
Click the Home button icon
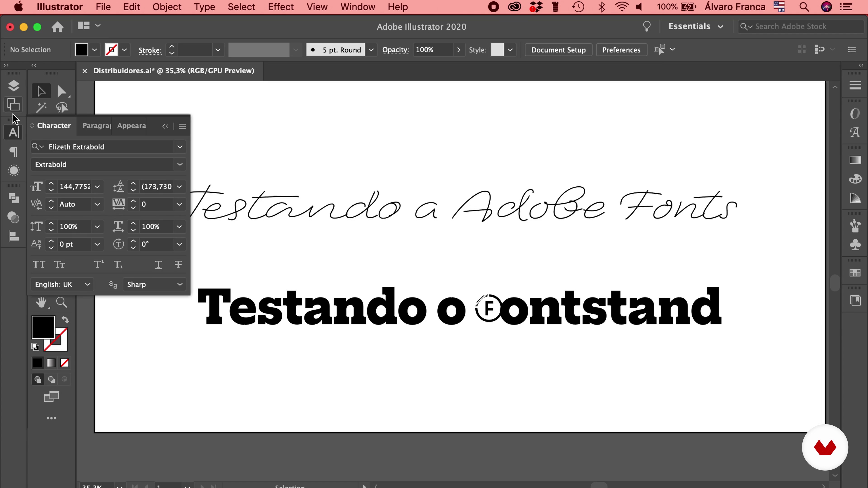point(58,27)
